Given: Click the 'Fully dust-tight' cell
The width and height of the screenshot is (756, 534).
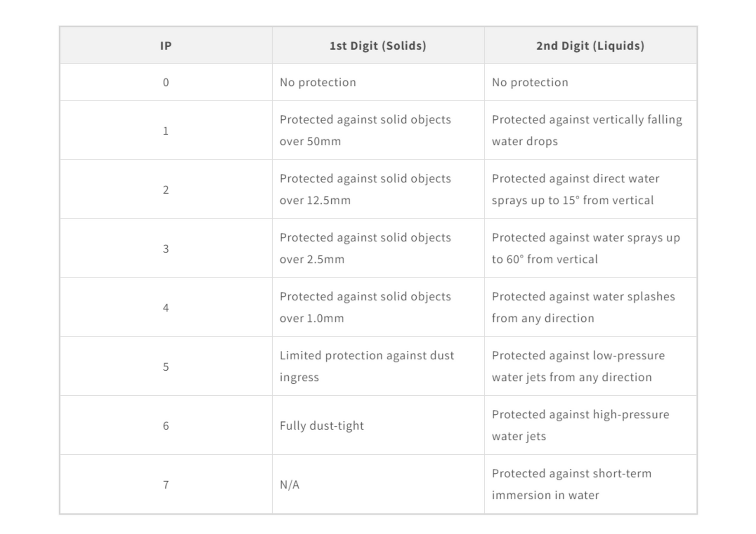Looking at the screenshot, I should [321, 426].
